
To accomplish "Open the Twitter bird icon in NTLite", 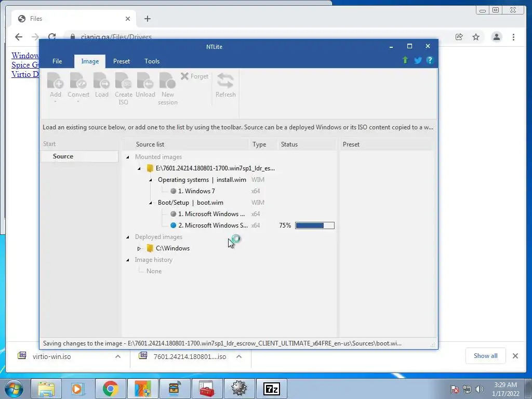I will [418, 60].
